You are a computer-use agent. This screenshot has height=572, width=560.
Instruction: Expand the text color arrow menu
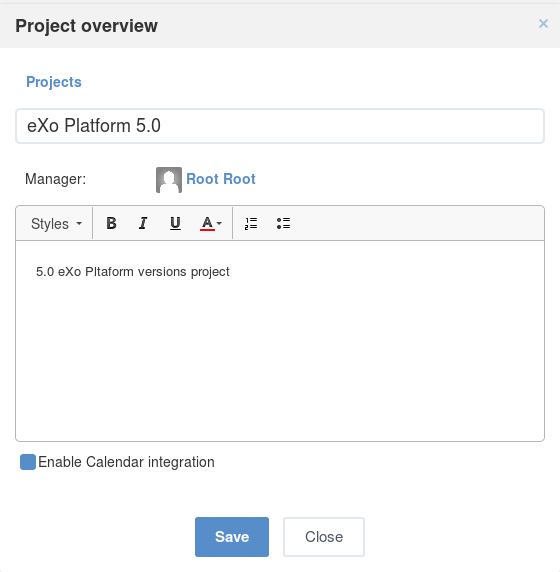[x=219, y=223]
